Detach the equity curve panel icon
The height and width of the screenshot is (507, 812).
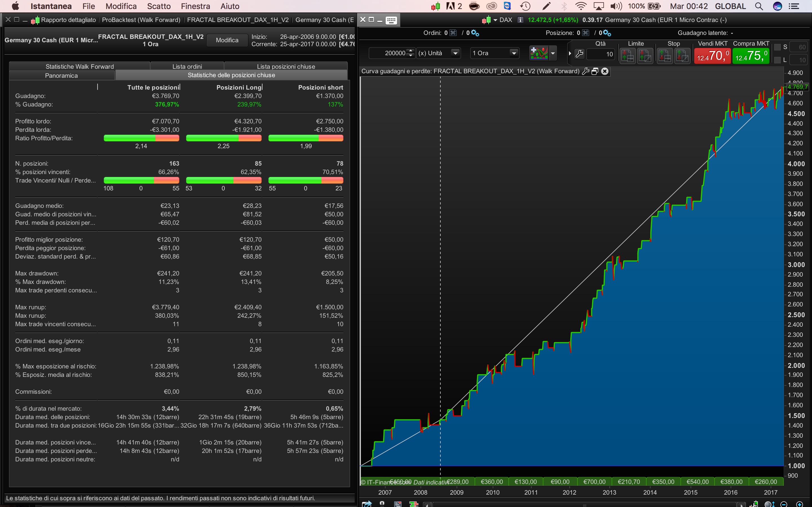tap(595, 71)
